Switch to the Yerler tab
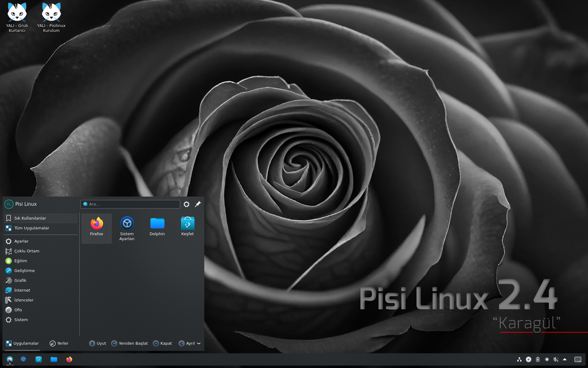This screenshot has height=368, width=588. coord(59,343)
